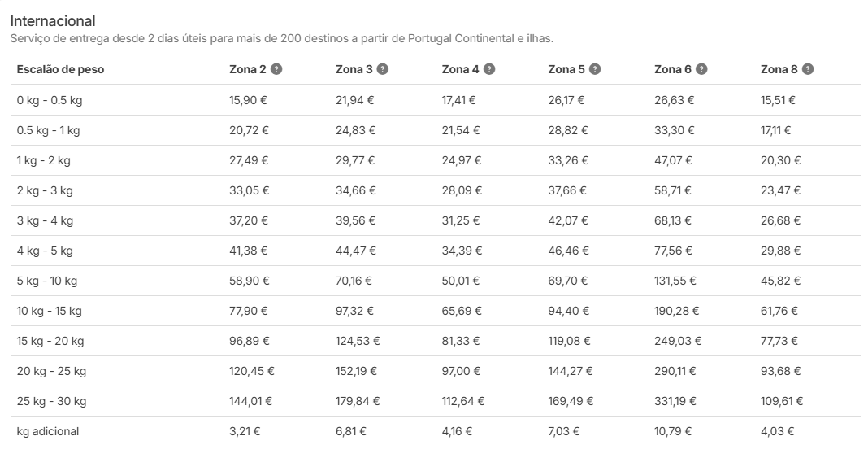
Task: Select the Internacional section heading
Action: pos(53,21)
